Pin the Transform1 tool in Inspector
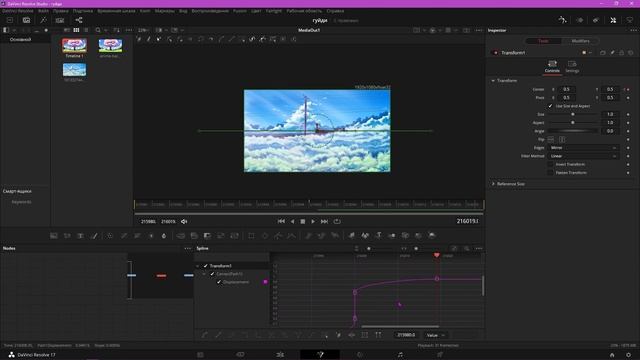 pos(612,53)
